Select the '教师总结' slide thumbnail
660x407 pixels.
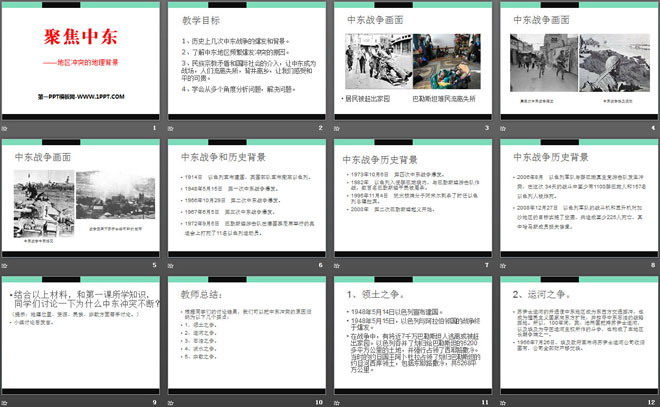(x=247, y=334)
